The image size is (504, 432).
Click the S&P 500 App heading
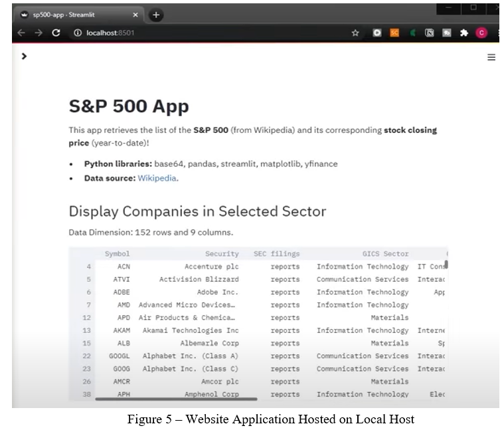pyautogui.click(x=129, y=106)
